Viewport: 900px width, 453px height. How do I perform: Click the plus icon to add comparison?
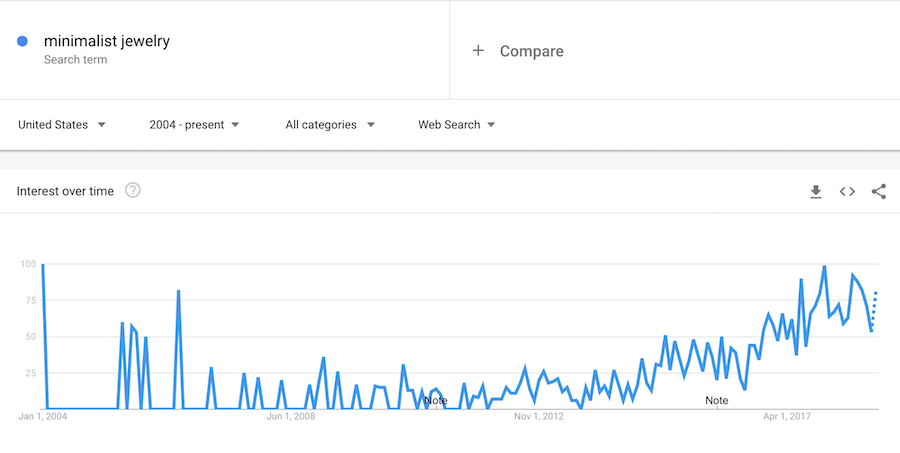(478, 51)
